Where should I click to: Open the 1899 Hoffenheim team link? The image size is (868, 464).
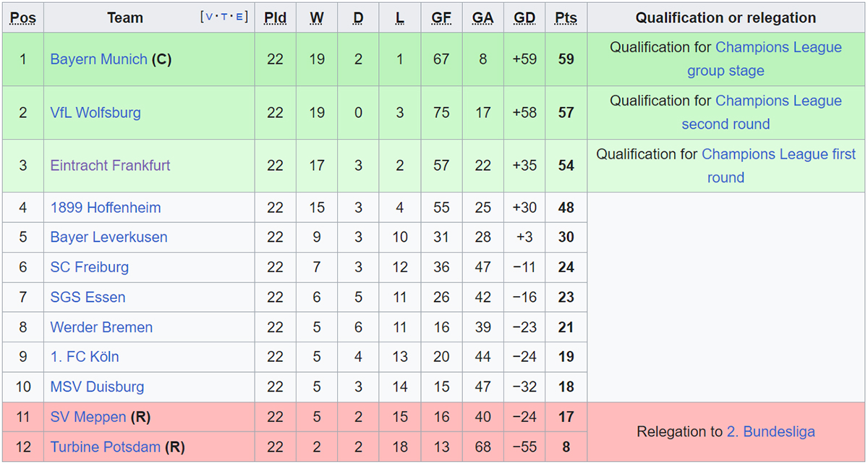[x=106, y=208]
